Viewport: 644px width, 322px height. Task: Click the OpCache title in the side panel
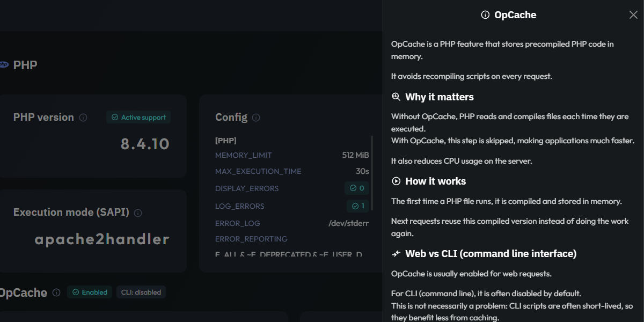point(515,15)
